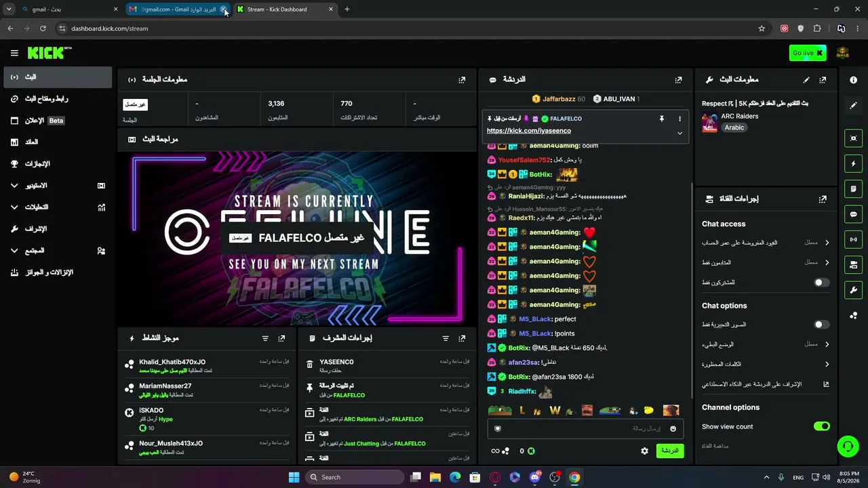
Task: Pop out the معلومات الجلسة session info panel
Action: [x=462, y=79]
